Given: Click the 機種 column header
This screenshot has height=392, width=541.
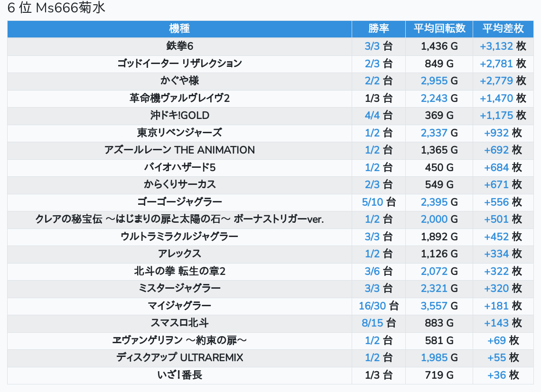Looking at the screenshot, I should click(x=179, y=28).
